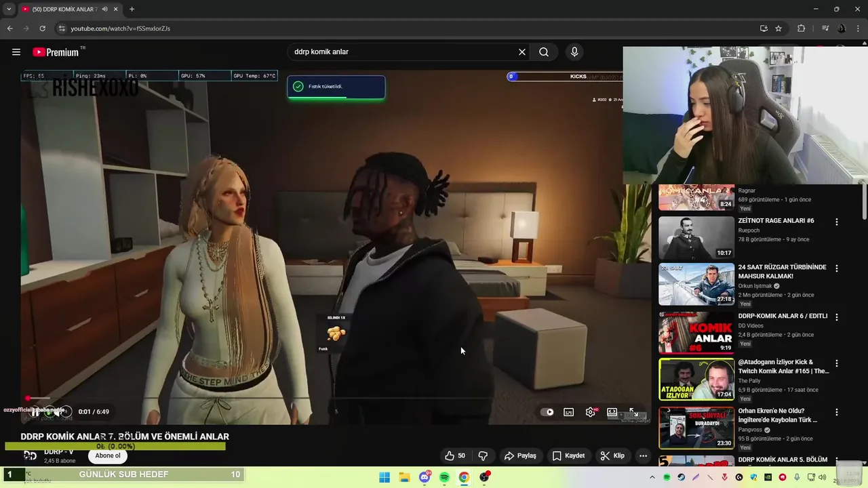Viewport: 868px width, 488px height.
Task: Open Discord from taskbar
Action: pos(425,477)
